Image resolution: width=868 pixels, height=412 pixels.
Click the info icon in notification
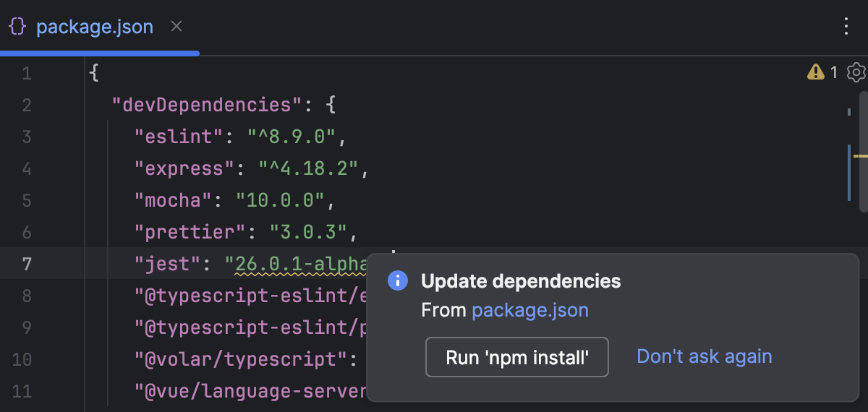tap(398, 281)
